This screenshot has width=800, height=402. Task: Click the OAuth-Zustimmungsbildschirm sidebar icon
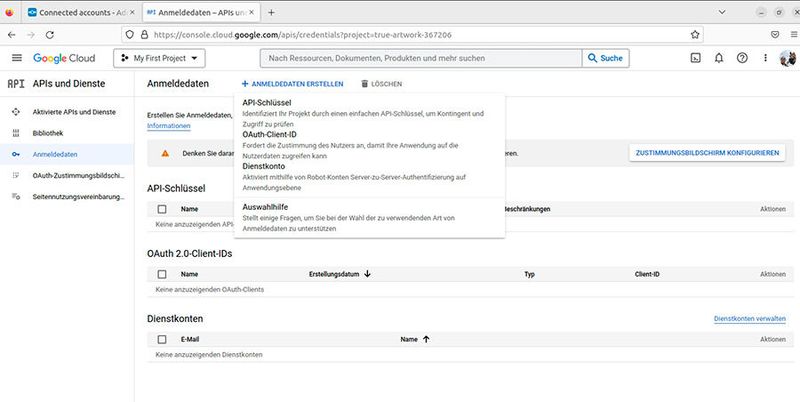pyautogui.click(x=16, y=175)
